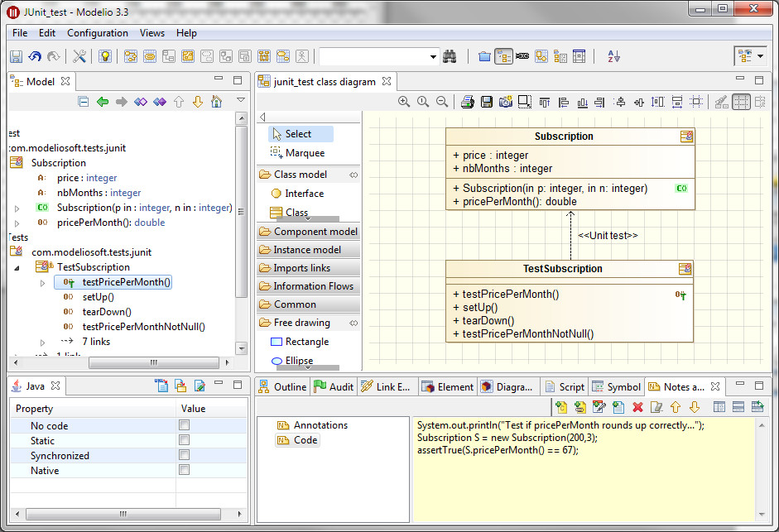Toggle the Static checkbox
This screenshot has height=532, width=779.
click(x=185, y=440)
